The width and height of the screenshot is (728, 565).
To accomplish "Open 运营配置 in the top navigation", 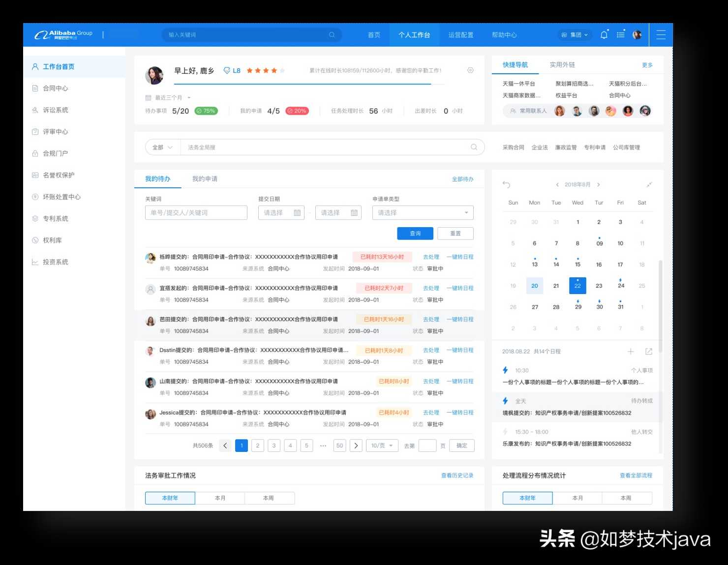I will 461,35.
